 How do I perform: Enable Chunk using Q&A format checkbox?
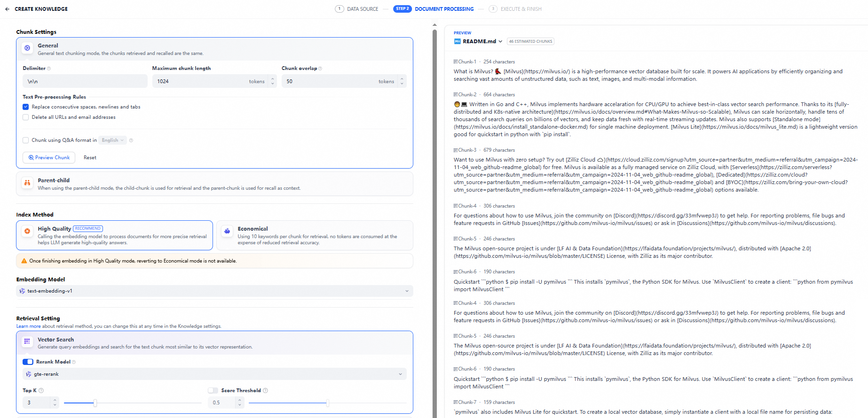pyautogui.click(x=26, y=140)
